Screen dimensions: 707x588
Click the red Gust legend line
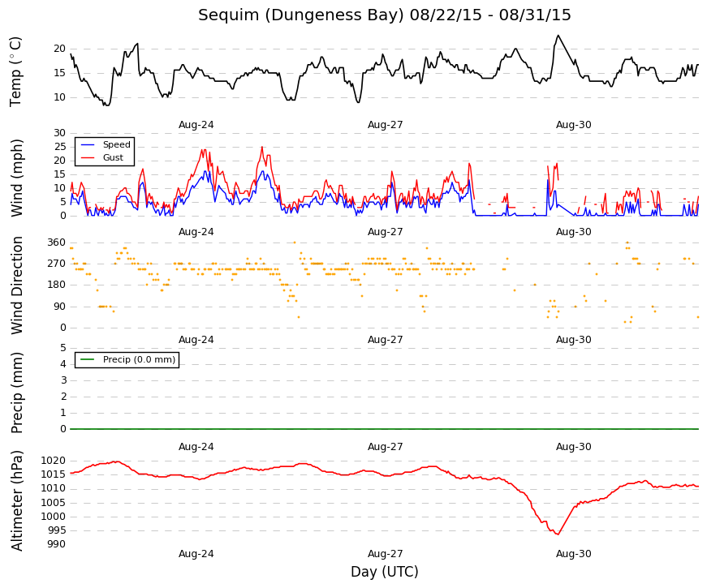(88, 157)
